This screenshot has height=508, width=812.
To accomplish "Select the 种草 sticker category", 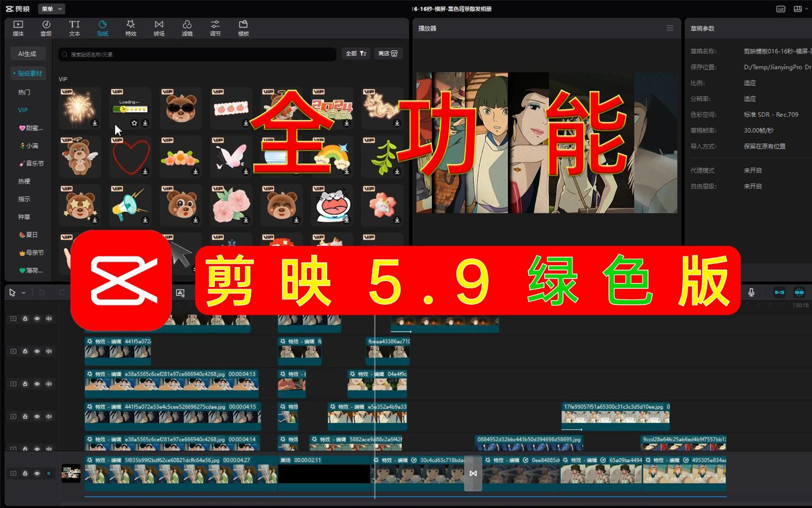I will (x=24, y=217).
